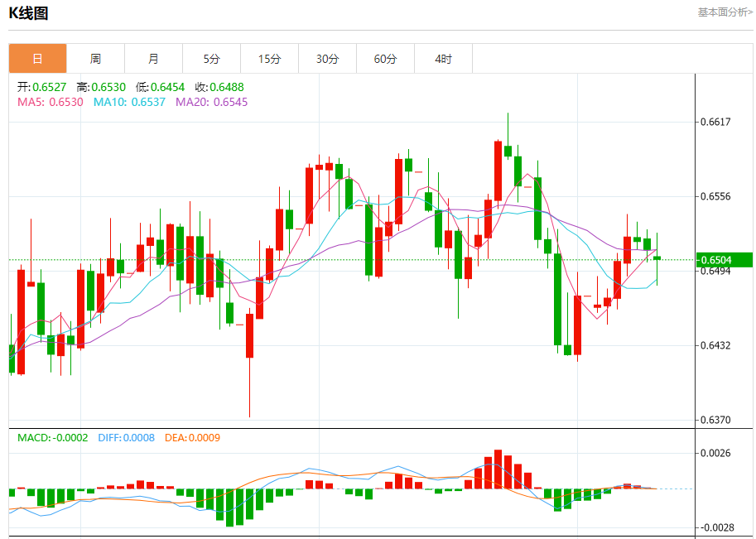Click the DIFF:0.0008 indicator label

point(127,438)
